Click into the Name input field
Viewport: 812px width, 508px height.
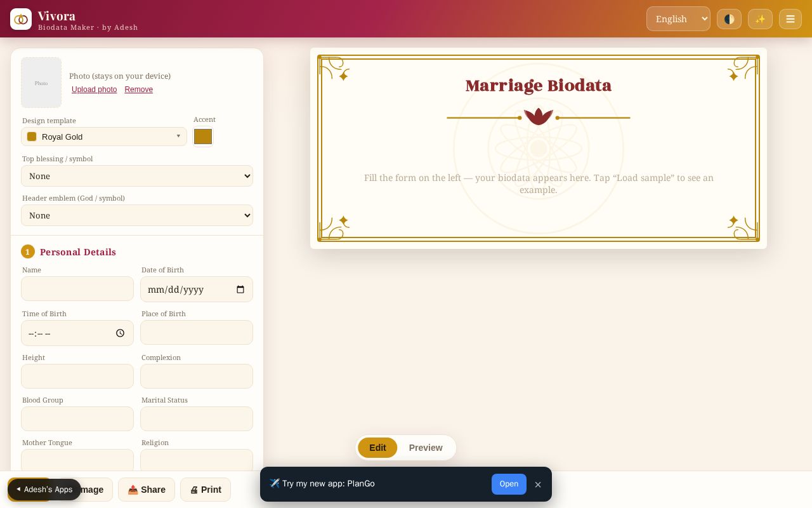click(77, 288)
